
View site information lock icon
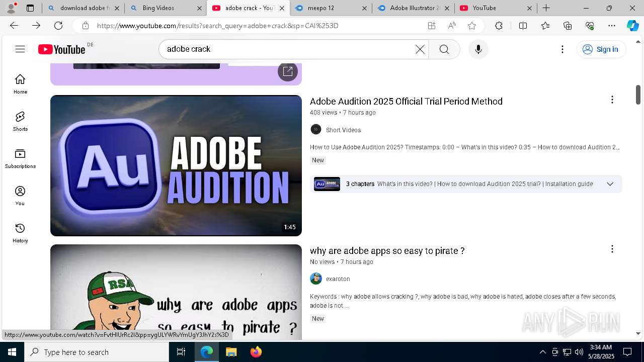point(86,26)
